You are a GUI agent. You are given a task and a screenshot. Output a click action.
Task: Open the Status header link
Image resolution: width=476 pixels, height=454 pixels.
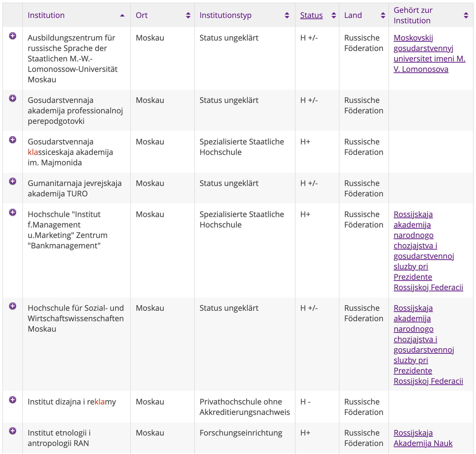click(x=311, y=15)
